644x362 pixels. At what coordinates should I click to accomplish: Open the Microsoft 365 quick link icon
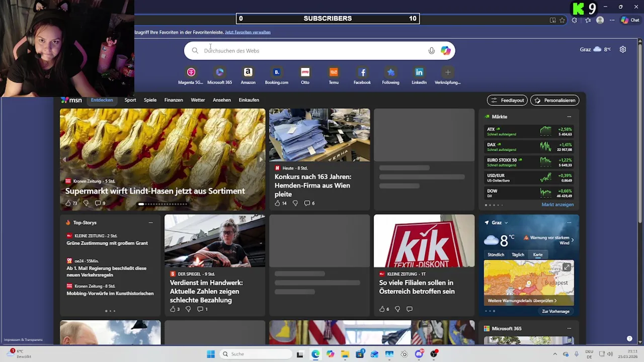[219, 72]
